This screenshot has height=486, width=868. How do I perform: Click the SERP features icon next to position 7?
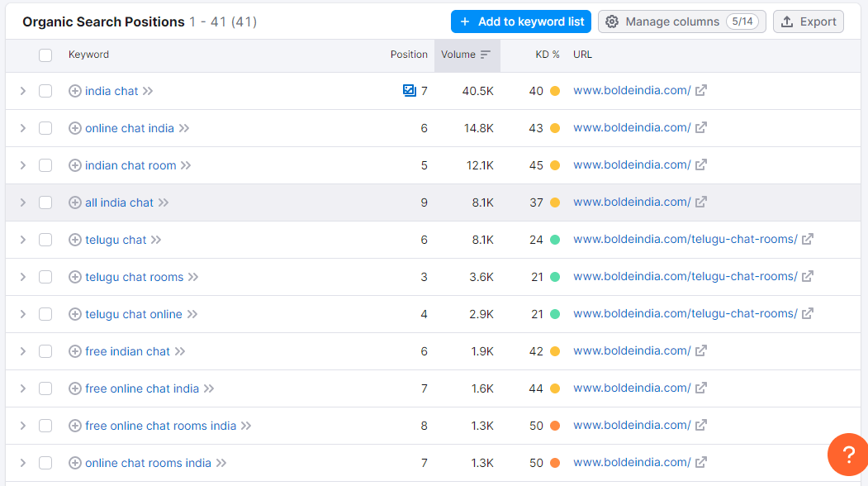click(x=410, y=90)
